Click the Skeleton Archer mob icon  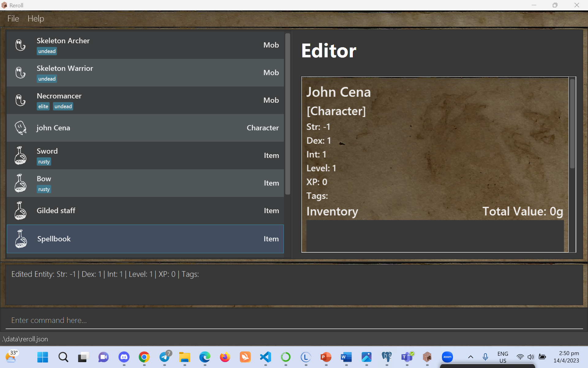coord(21,45)
